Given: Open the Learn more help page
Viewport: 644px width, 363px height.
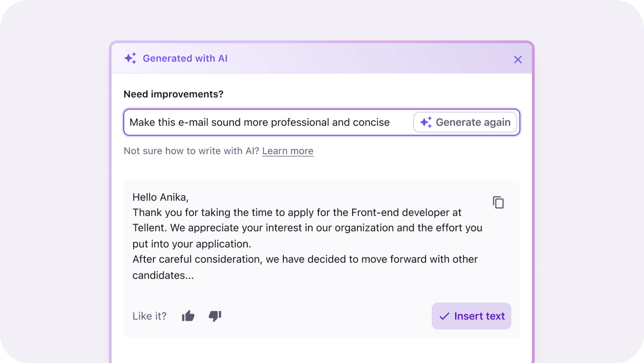Looking at the screenshot, I should 288,151.
